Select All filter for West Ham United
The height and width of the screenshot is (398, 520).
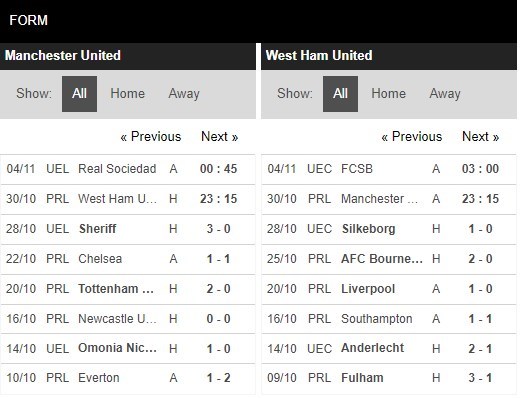[340, 94]
